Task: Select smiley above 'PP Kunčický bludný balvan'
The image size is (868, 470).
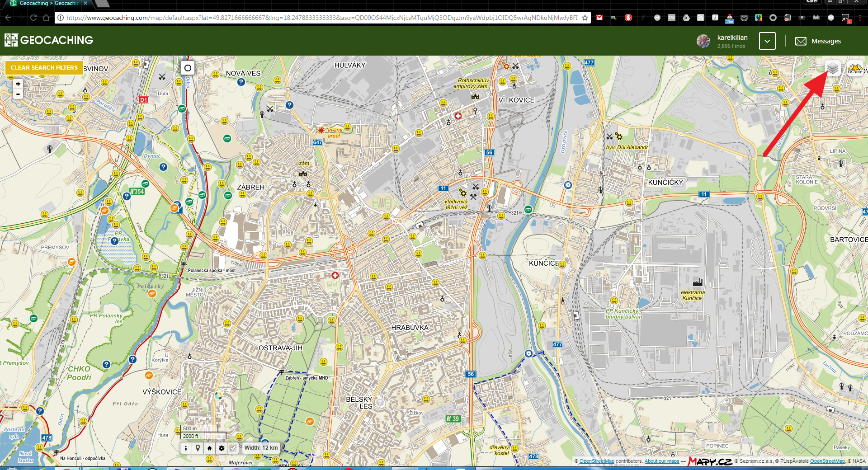Action: point(614,300)
